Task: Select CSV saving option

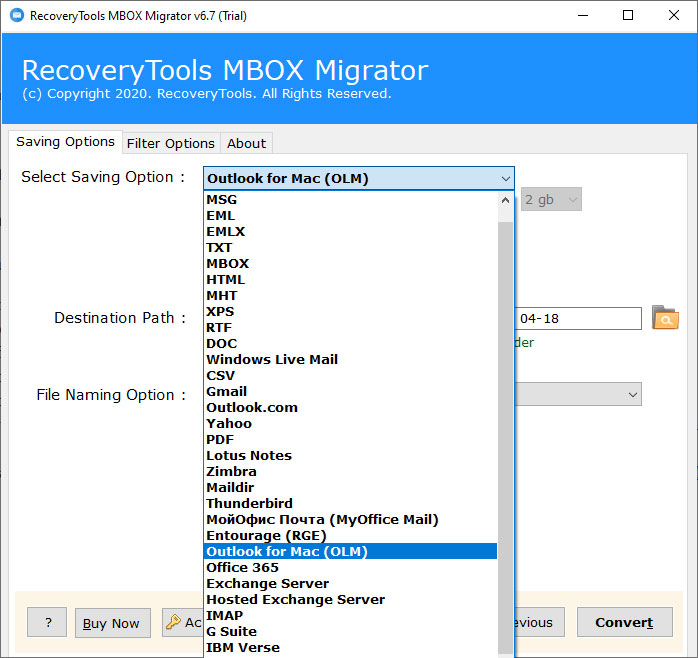Action: click(350, 376)
